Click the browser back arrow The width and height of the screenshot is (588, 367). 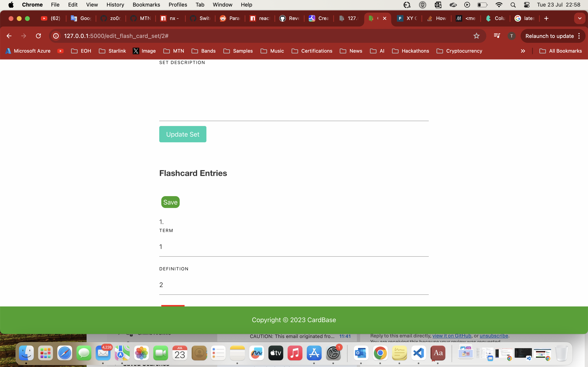(9, 36)
